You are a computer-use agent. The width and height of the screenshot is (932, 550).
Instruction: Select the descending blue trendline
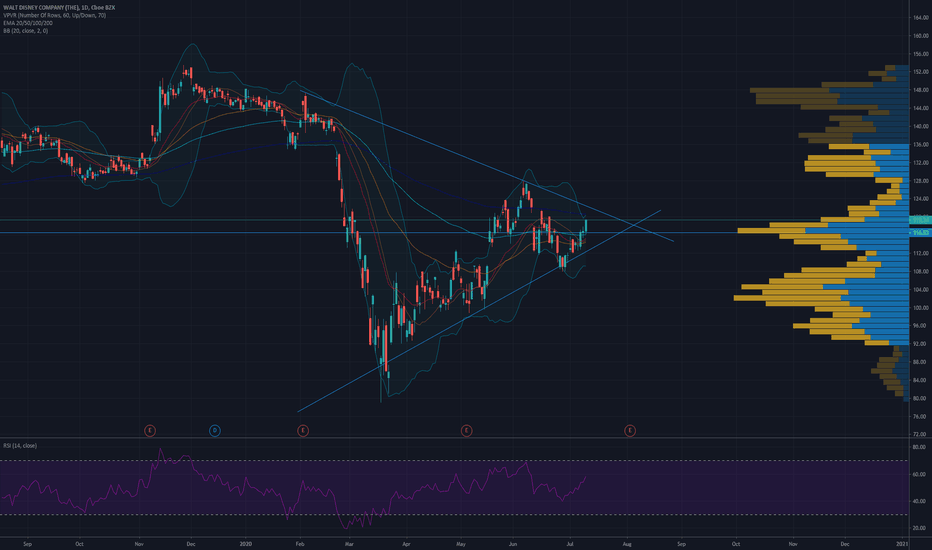487,165
